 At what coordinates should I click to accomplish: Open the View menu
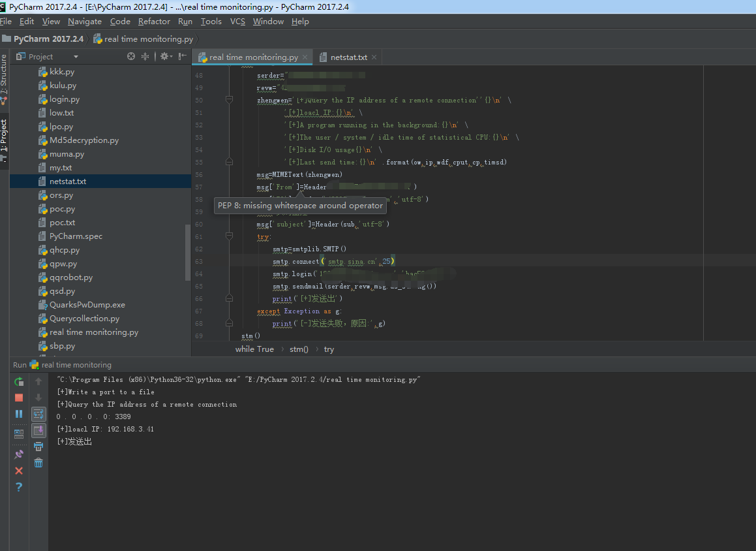pos(51,22)
